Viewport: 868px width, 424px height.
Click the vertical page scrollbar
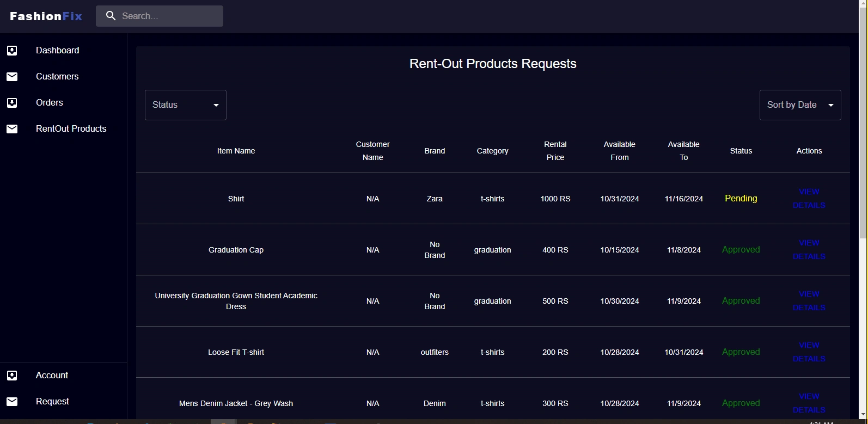tap(863, 120)
